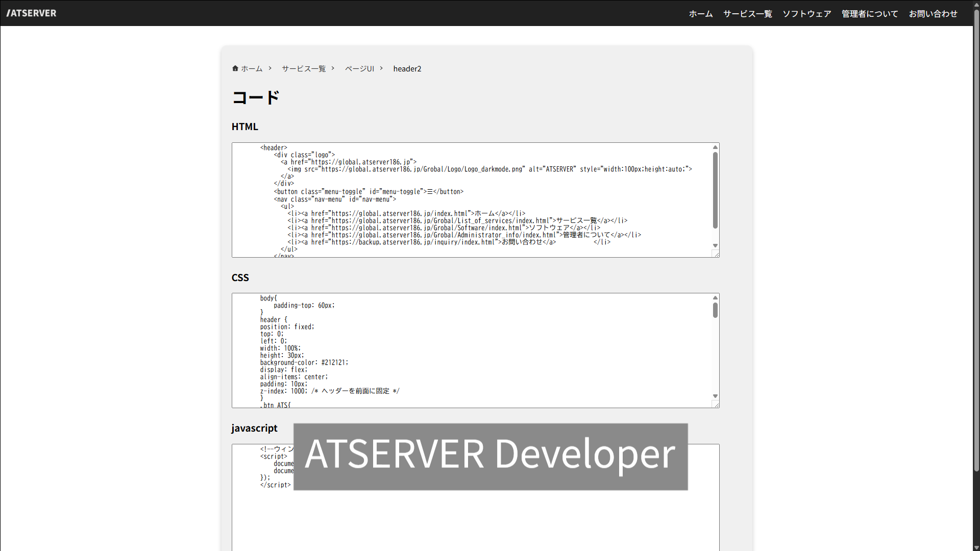Click the nav class="nav-menu" code line
Image resolution: width=980 pixels, height=551 pixels.
click(335, 199)
